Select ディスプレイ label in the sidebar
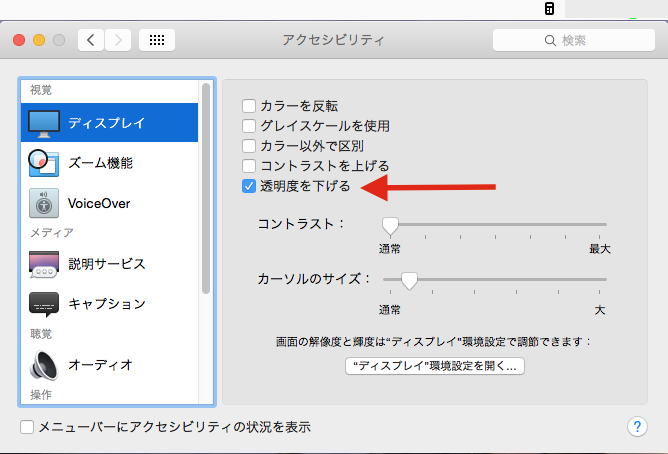Viewport: 668px width, 454px height. click(x=107, y=123)
